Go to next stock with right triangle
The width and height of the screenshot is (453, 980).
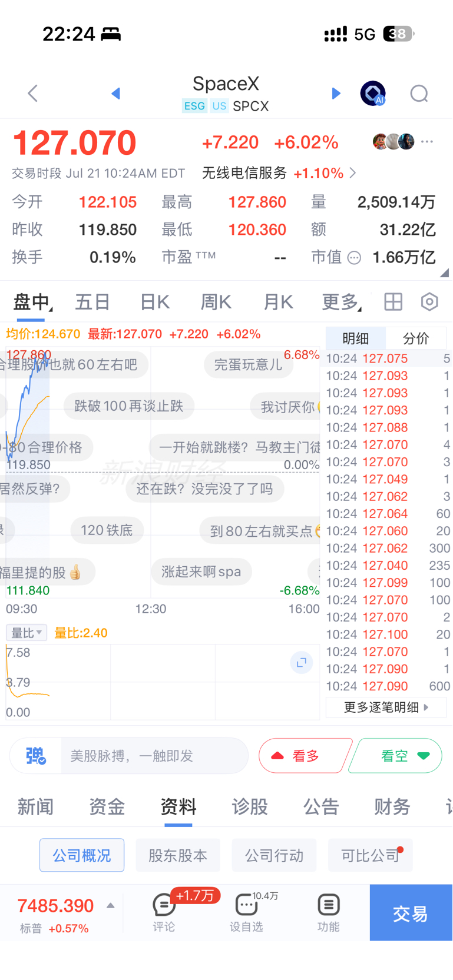coord(336,93)
